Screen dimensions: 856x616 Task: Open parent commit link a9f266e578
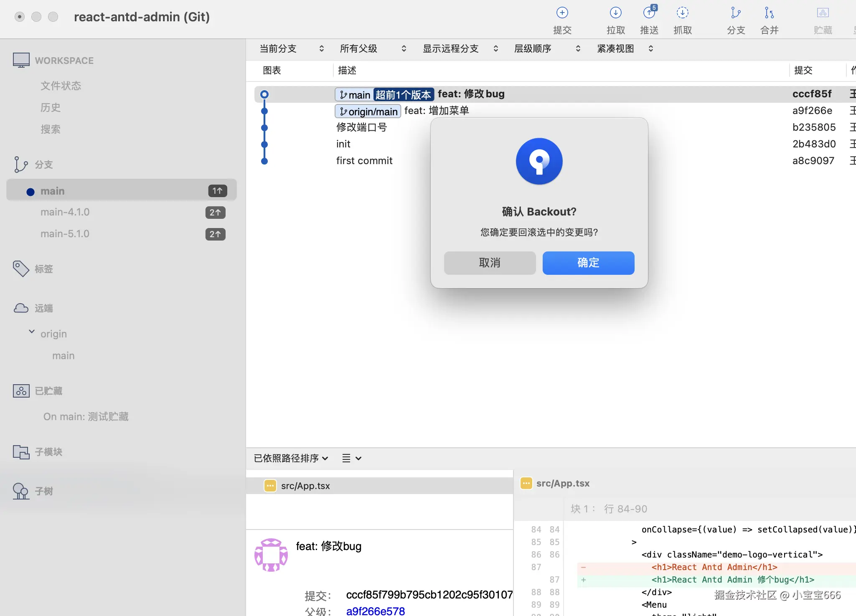[375, 611]
